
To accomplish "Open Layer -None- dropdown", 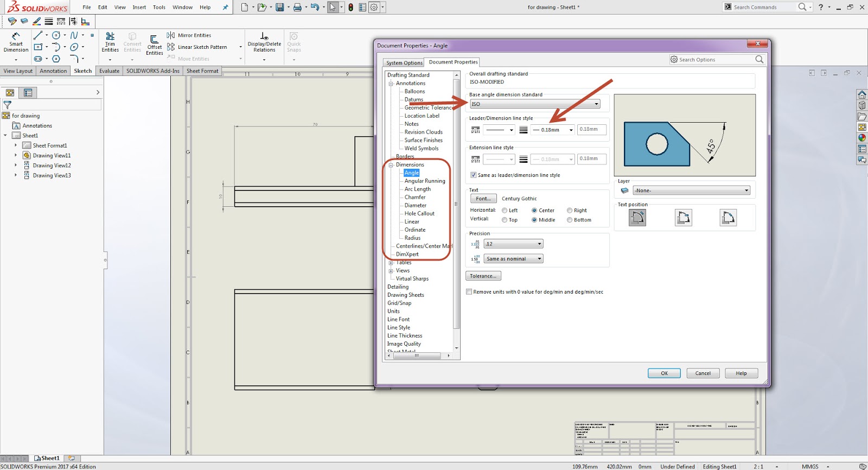I will click(692, 190).
